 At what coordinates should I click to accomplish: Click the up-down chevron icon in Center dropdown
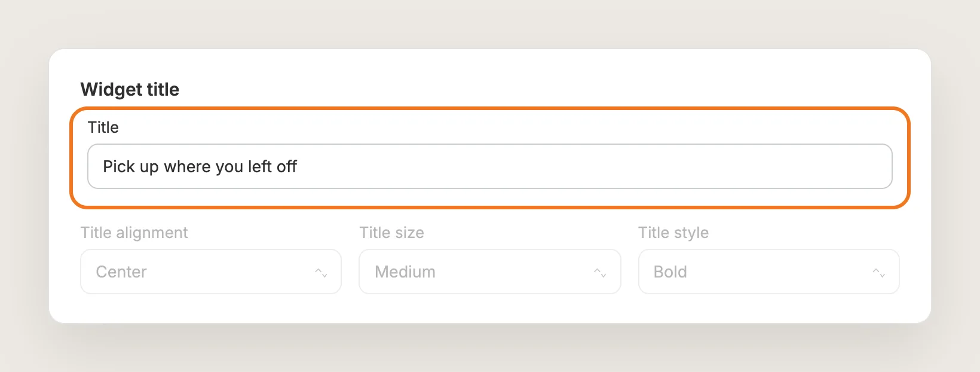[x=321, y=273]
